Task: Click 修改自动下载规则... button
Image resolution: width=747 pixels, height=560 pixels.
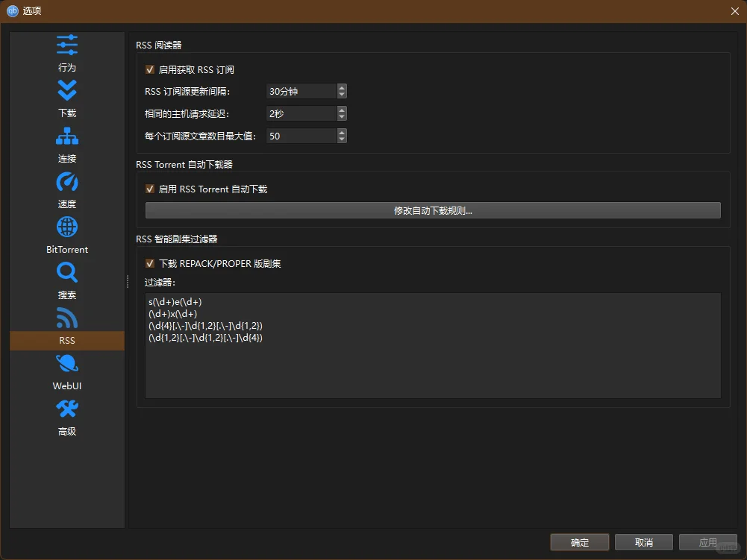Action: coord(433,210)
